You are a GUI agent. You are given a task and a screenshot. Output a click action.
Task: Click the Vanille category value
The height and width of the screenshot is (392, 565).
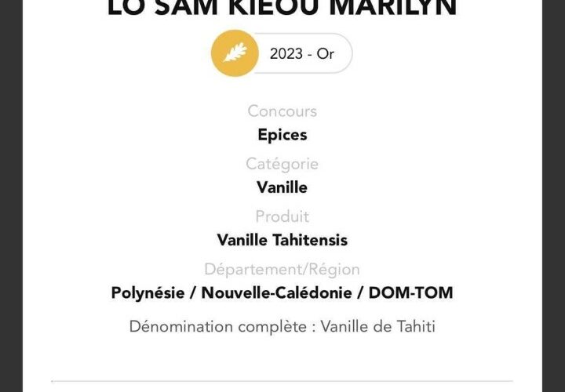[x=282, y=187]
